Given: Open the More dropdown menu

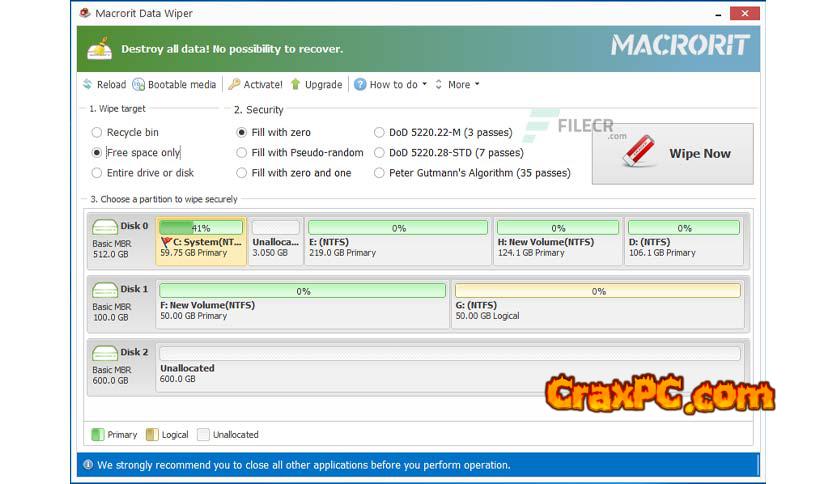Looking at the screenshot, I should click(x=458, y=85).
